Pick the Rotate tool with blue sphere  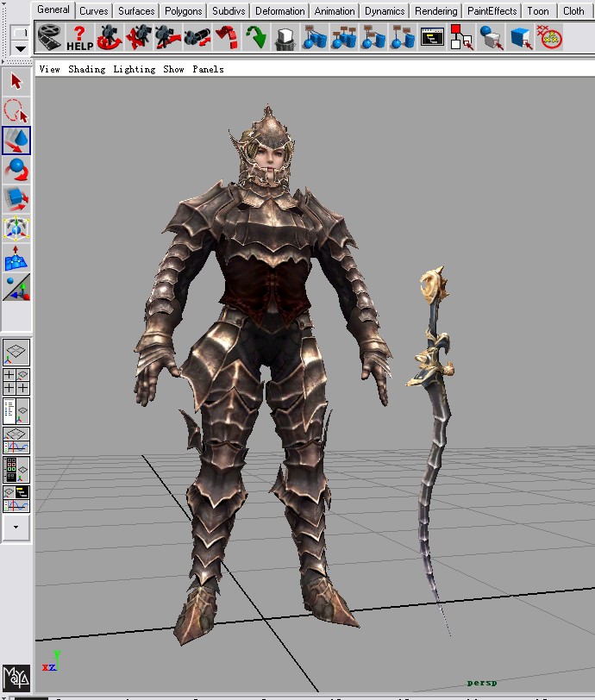click(16, 170)
